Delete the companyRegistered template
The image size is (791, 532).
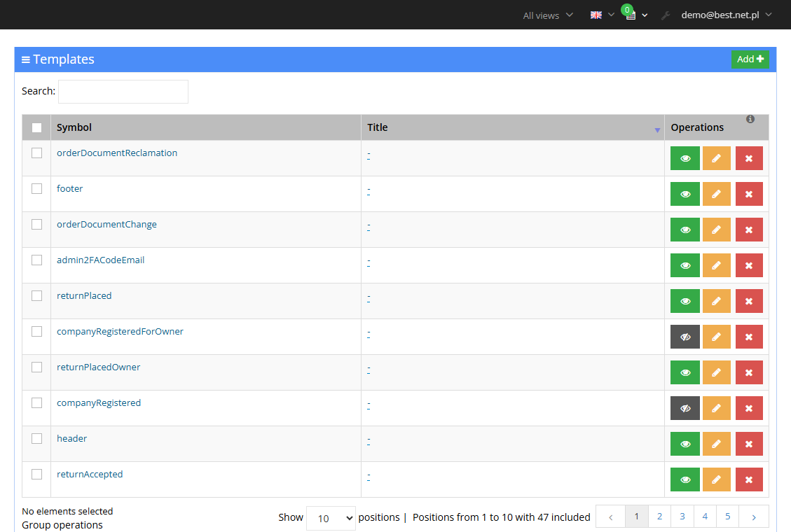pos(749,409)
